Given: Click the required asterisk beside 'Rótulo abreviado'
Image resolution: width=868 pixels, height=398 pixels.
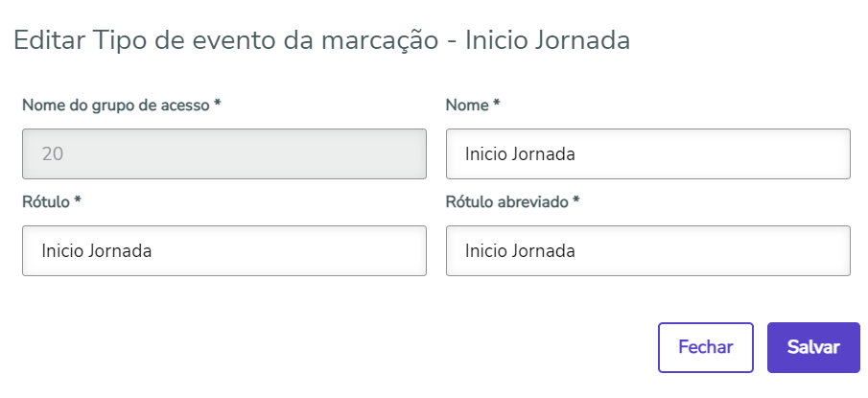Looking at the screenshot, I should [576, 200].
